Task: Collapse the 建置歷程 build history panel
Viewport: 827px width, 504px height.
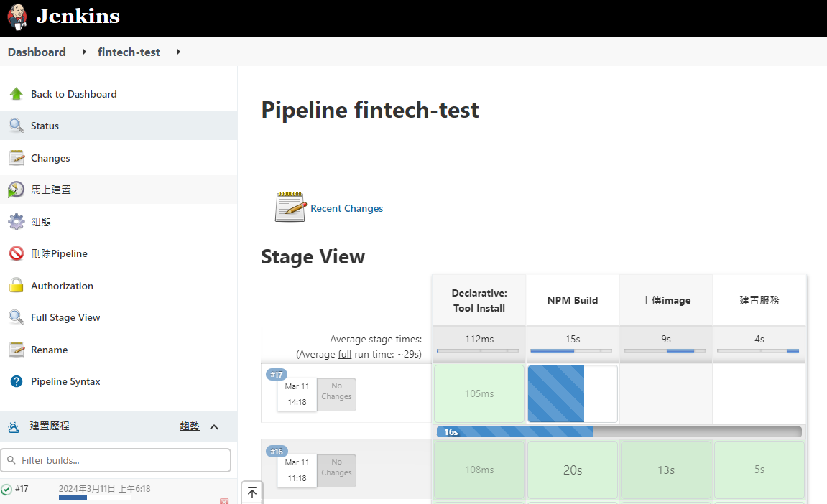Action: tap(214, 427)
